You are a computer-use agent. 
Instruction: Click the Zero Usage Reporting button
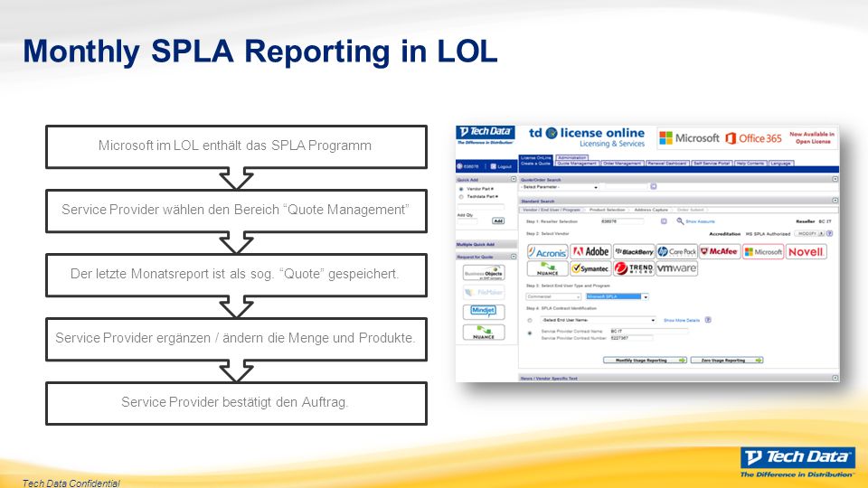(x=727, y=361)
